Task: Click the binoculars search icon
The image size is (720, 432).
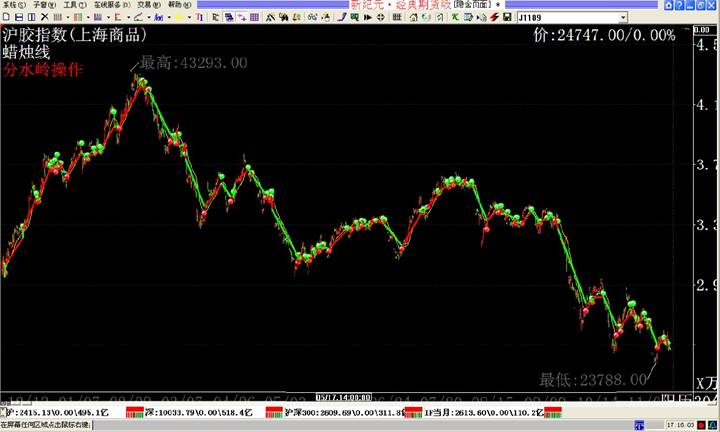Action: click(312, 17)
